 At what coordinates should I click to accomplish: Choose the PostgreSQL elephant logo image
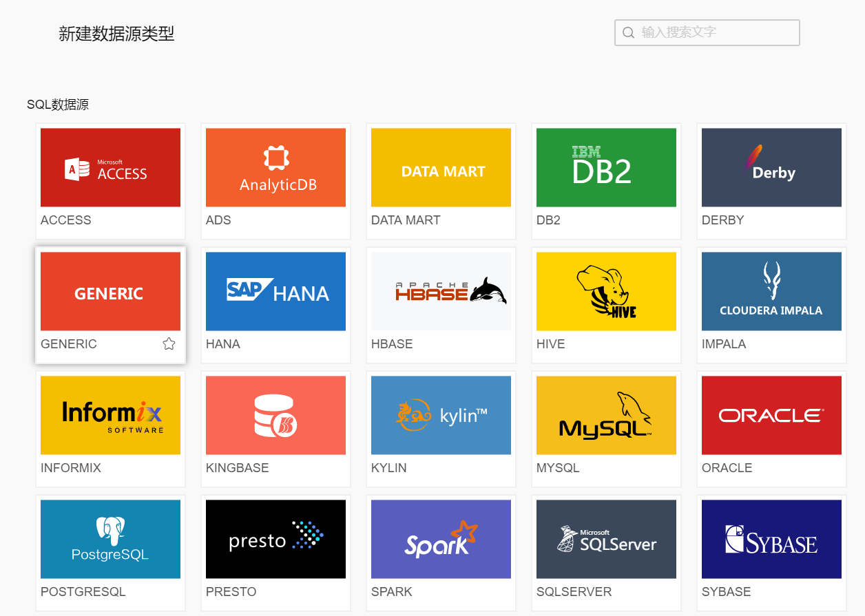(x=110, y=539)
